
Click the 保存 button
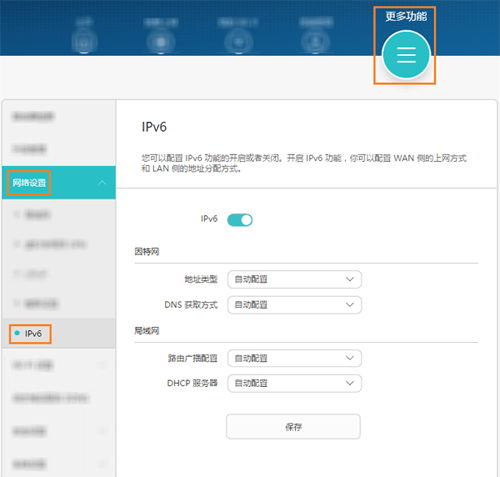point(293,427)
